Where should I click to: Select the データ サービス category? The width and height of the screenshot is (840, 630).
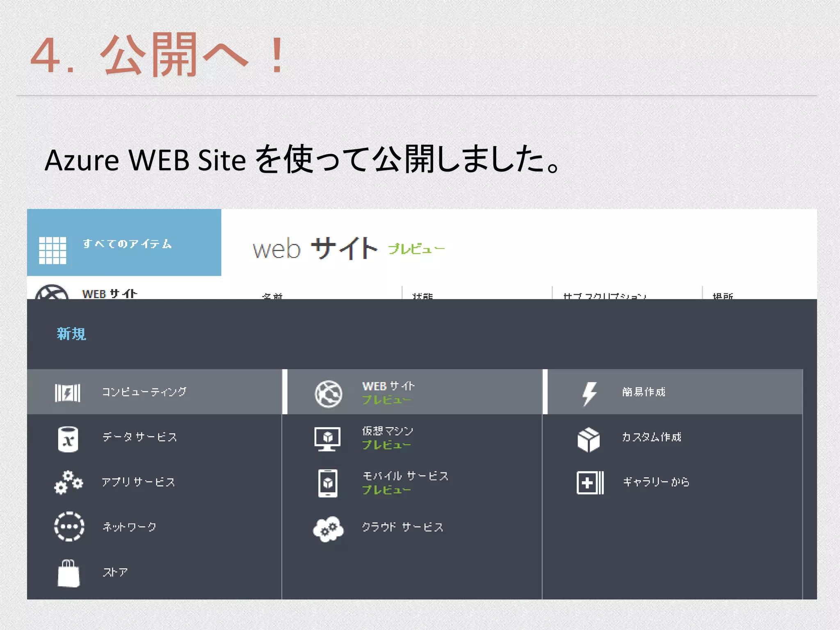pyautogui.click(x=154, y=437)
